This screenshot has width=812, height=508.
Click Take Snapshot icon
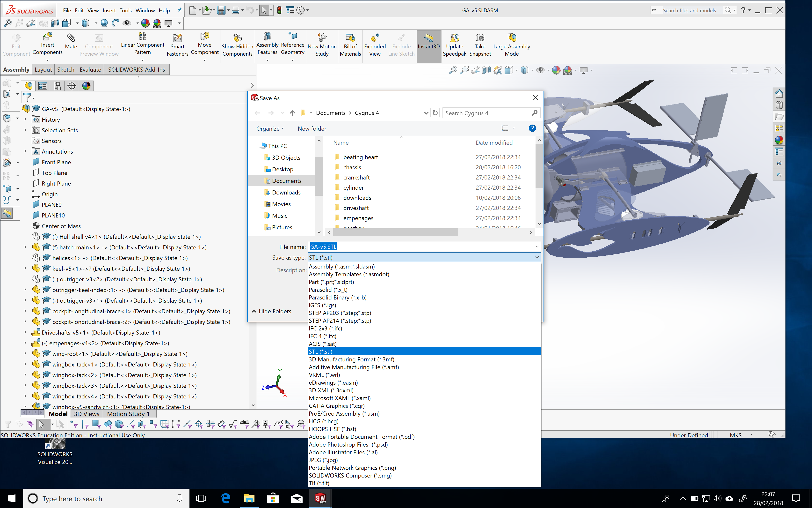coord(480,38)
